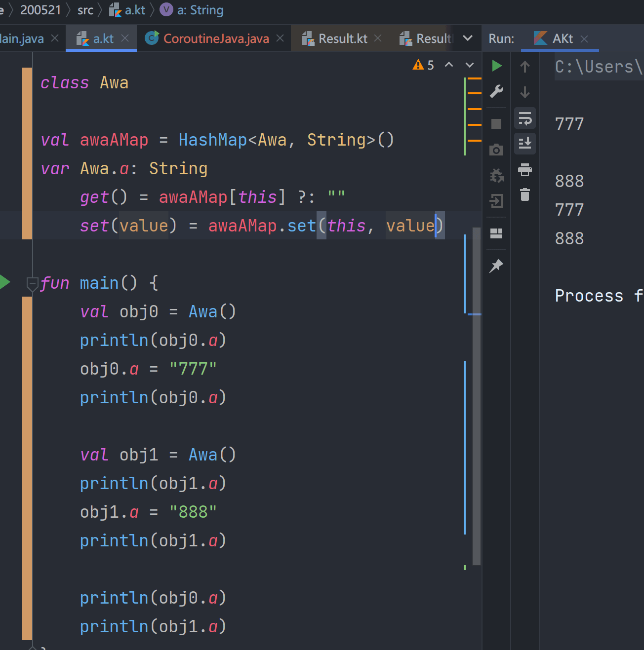Click the 'Process f' console line
644x650 pixels.
tap(599, 296)
